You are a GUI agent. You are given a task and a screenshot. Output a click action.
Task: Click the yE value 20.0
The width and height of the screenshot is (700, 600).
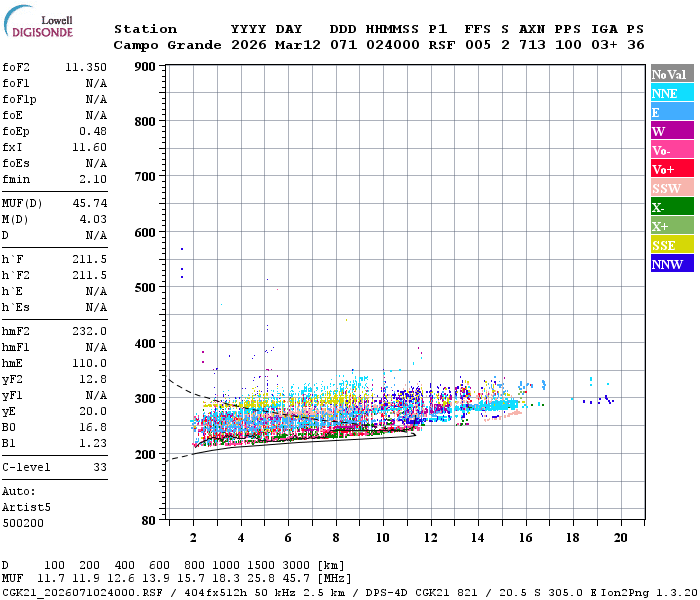[93, 411]
